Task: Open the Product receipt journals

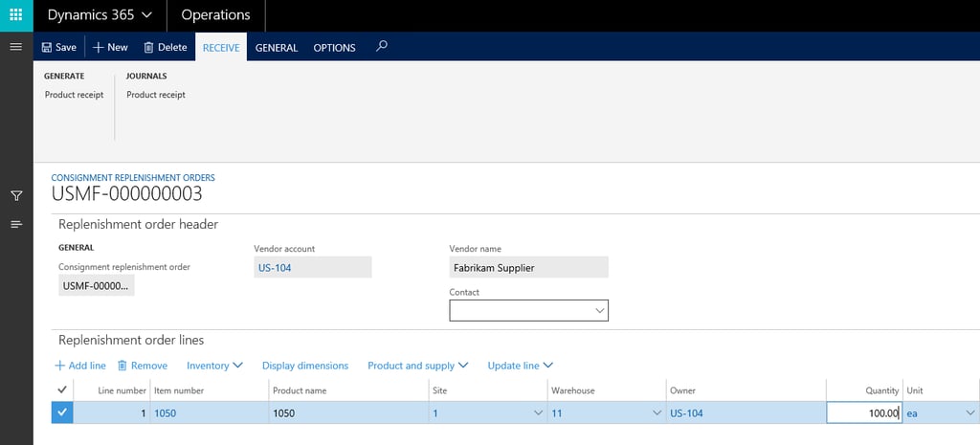Action: (156, 95)
